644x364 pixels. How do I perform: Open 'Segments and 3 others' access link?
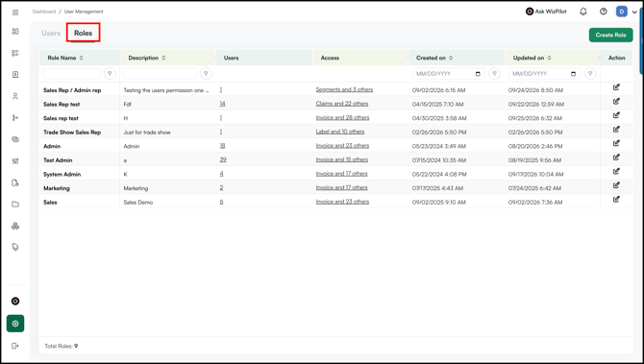[344, 89]
